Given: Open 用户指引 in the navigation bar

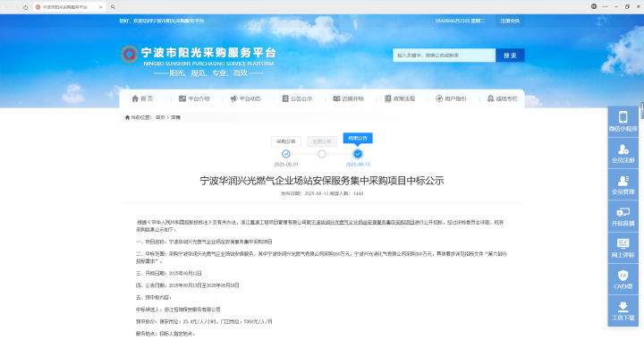Looking at the screenshot, I should [451, 98].
